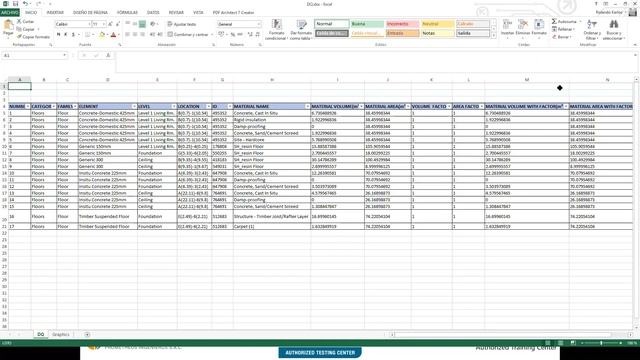Click the Ordenar y filtrar icon

click(x=592, y=24)
